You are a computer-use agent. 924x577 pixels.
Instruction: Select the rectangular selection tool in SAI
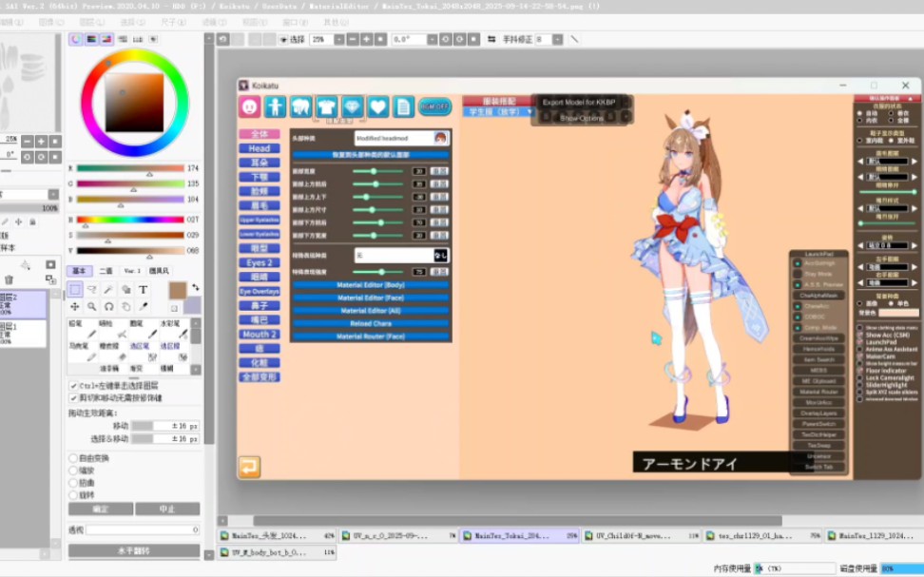[75, 289]
